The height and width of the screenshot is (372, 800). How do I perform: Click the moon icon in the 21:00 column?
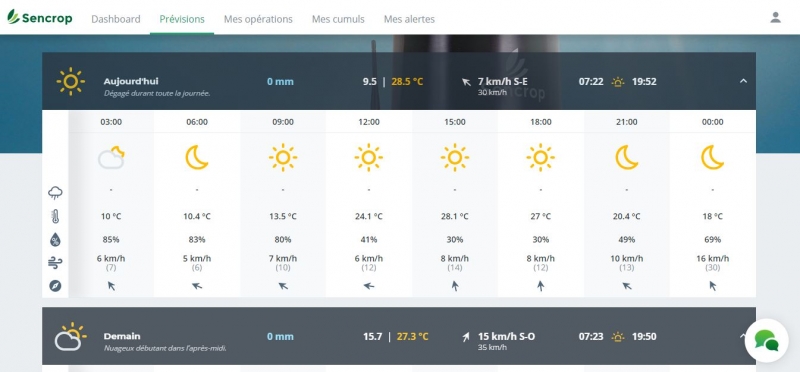coord(627,158)
